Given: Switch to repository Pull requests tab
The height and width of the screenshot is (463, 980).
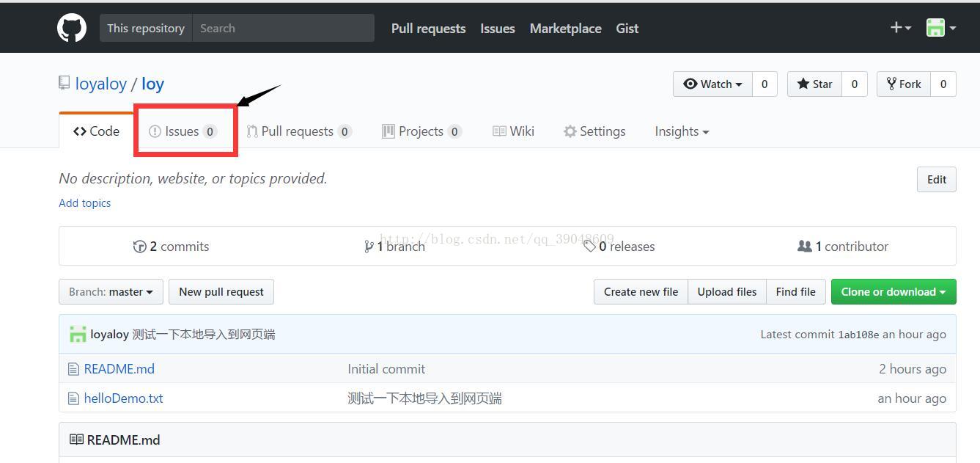Looking at the screenshot, I should click(299, 131).
